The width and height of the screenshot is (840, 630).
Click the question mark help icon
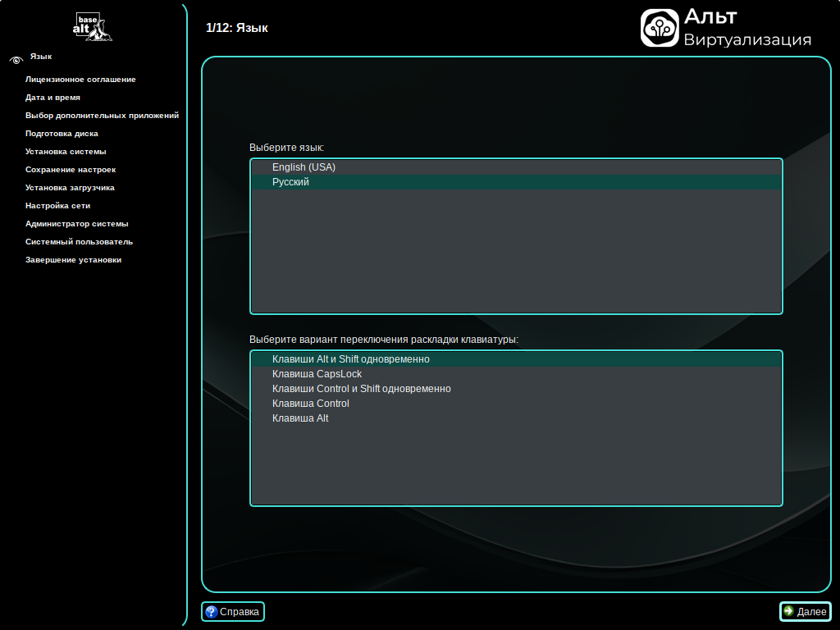[x=212, y=611]
